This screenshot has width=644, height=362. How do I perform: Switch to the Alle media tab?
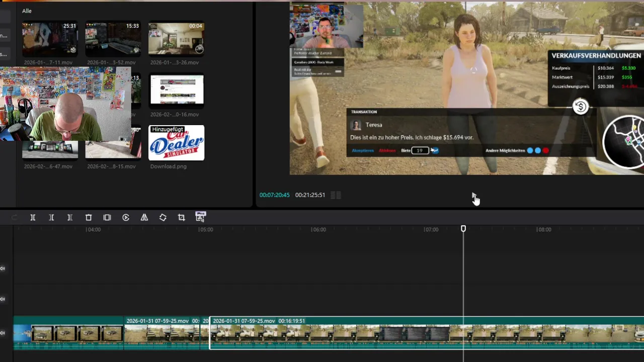coord(27,11)
